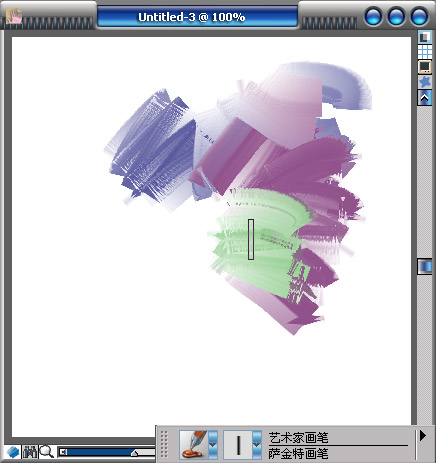Click the brush variant stroke preview
Viewport: 436px width, 463px height.
click(x=238, y=445)
